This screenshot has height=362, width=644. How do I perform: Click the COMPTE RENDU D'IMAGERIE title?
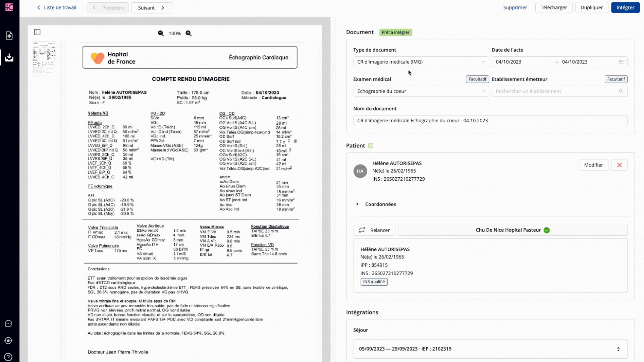tap(191, 79)
